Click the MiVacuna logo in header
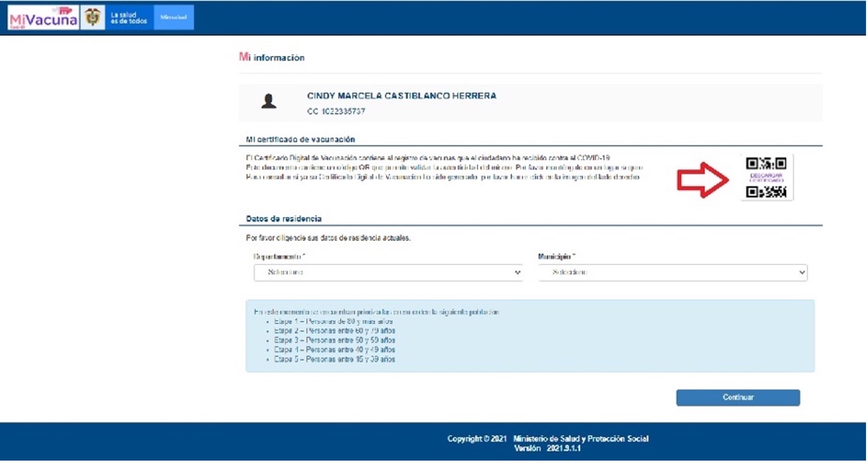This screenshot has height=464, width=868. click(x=42, y=18)
